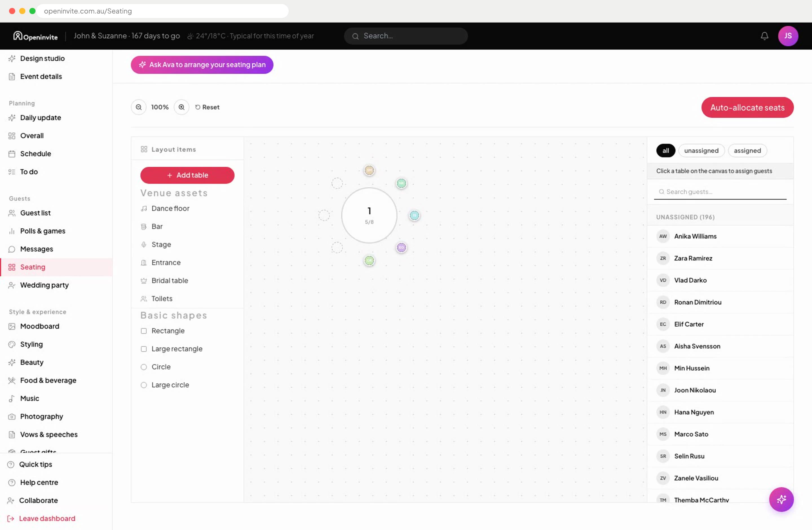Click the Moodboard sidebar icon
Screen dimensions: 812x530
(12, 326)
